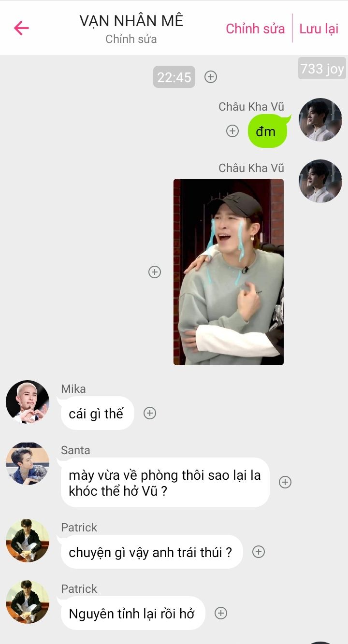Tap plus icon beside Santa's message

285,482
